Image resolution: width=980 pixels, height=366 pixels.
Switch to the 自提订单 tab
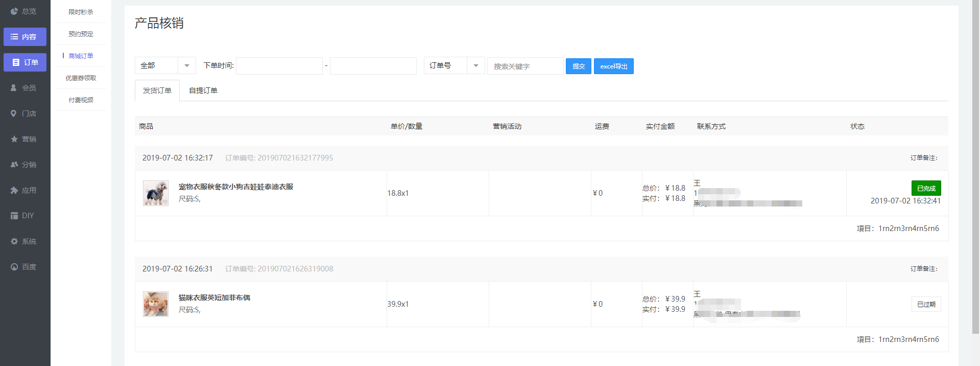[203, 90]
